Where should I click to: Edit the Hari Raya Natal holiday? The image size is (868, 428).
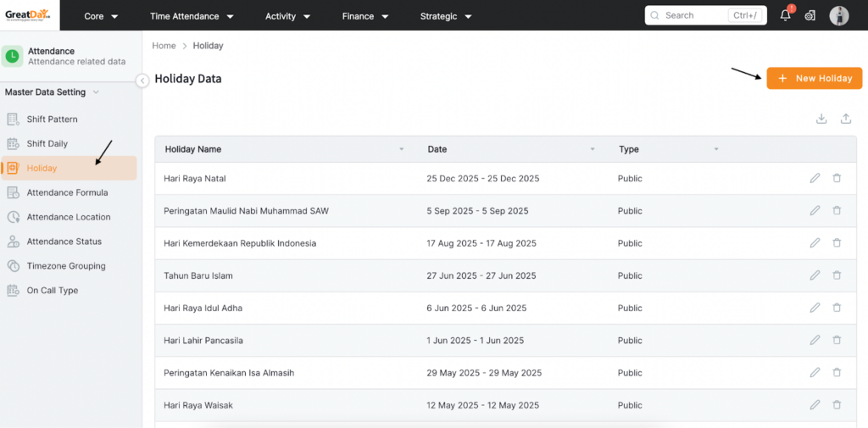click(815, 178)
